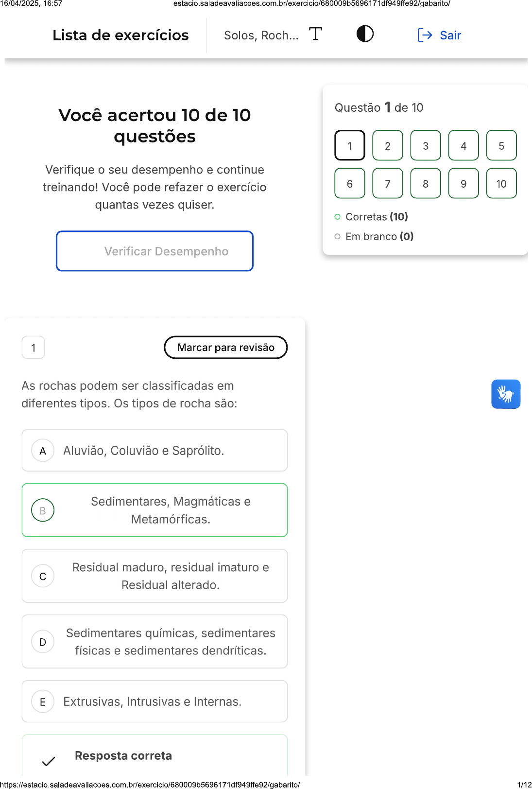
Task: Open the sign language accessibility widget
Action: click(x=505, y=394)
